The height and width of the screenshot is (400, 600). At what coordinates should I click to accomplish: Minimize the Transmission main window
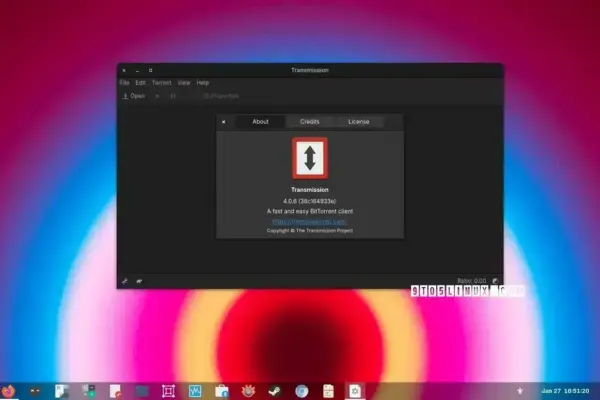[137, 70]
